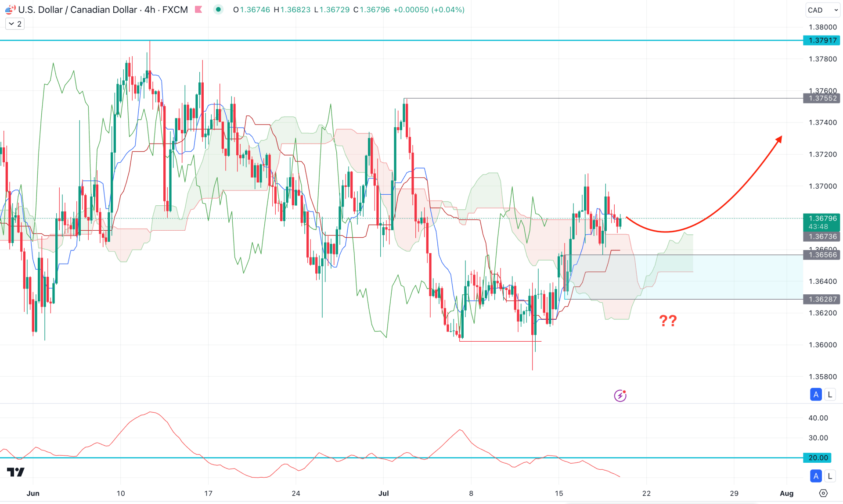Click the 22 date label on time axis
The height and width of the screenshot is (504, 843).
tap(646, 493)
